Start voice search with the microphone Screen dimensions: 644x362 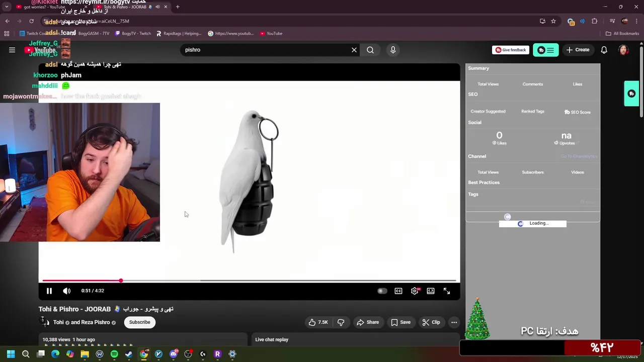(x=393, y=50)
